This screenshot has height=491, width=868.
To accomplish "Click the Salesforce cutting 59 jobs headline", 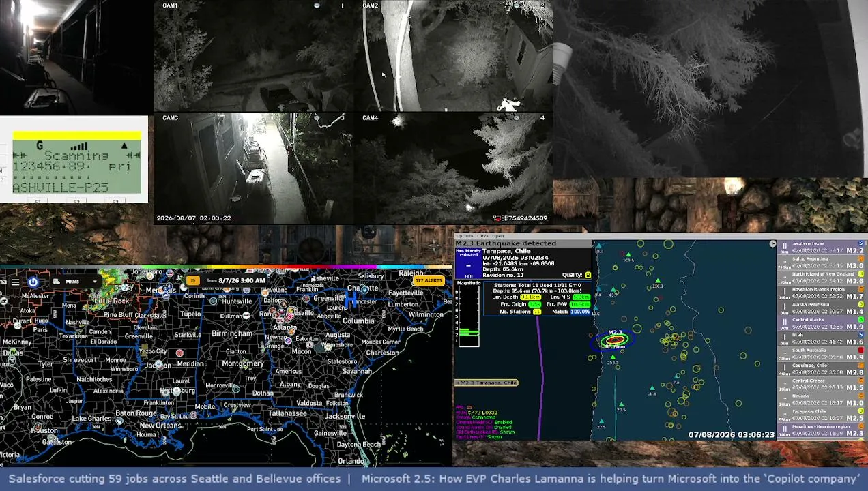I will tap(175, 479).
